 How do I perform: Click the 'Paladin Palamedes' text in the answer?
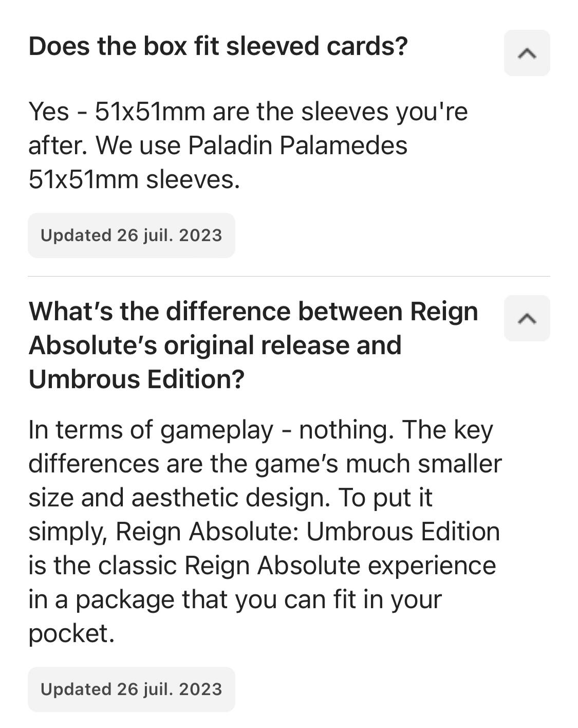(x=297, y=145)
